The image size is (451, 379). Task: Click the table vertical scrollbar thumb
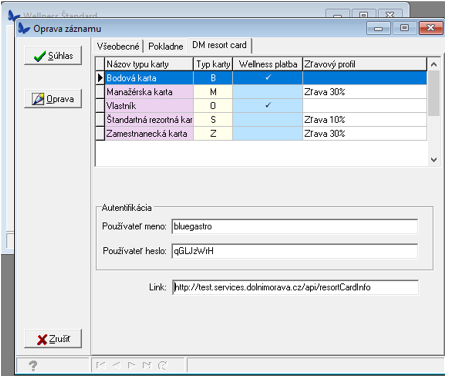434,93
